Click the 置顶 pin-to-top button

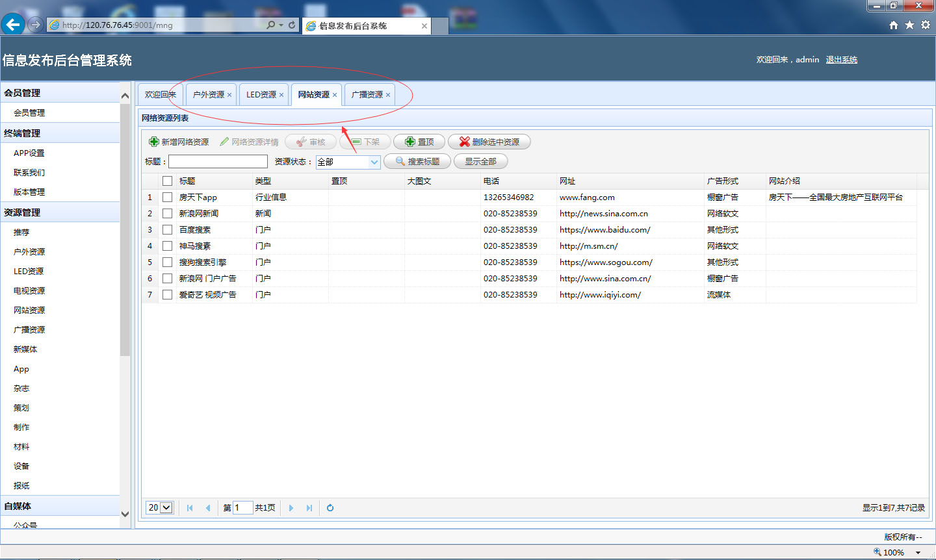pos(419,142)
